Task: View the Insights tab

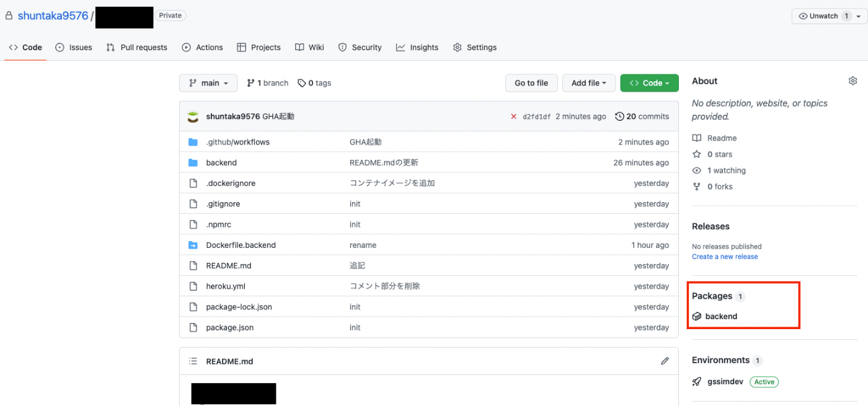Action: tap(417, 47)
